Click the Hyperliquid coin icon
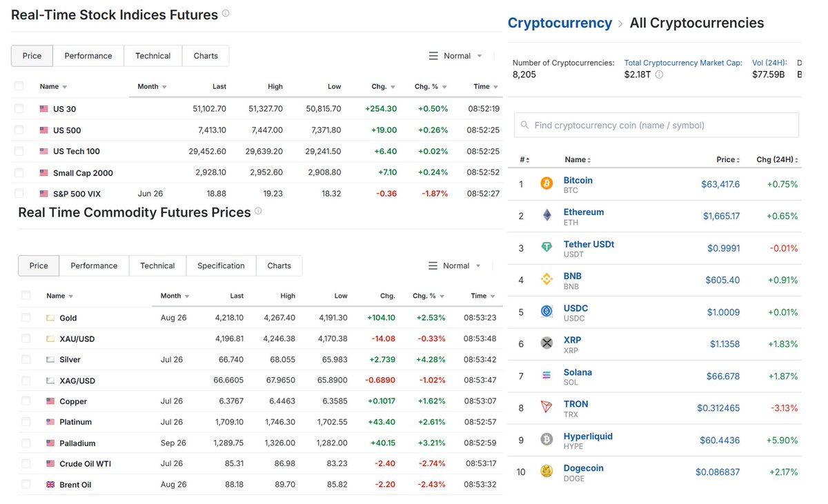 pyautogui.click(x=547, y=440)
